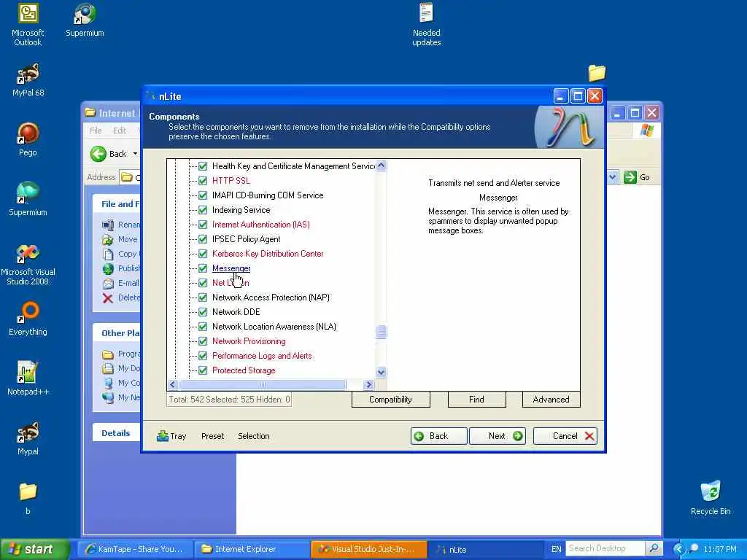747x560 pixels.
Task: Click the Copy task icon in Explorer
Action: tap(108, 254)
